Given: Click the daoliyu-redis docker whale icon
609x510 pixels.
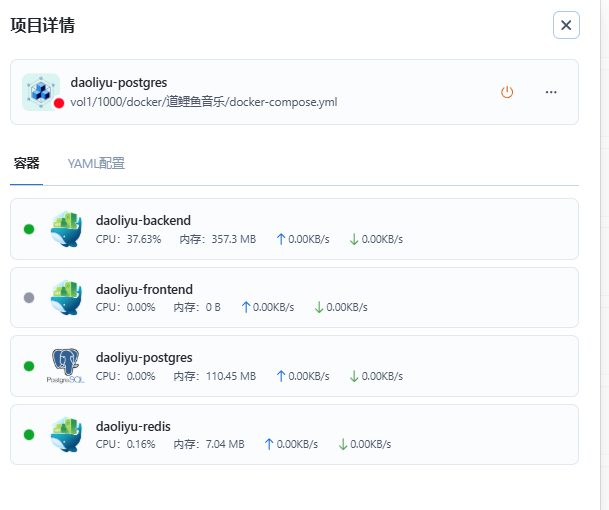Looking at the screenshot, I should coord(66,434).
